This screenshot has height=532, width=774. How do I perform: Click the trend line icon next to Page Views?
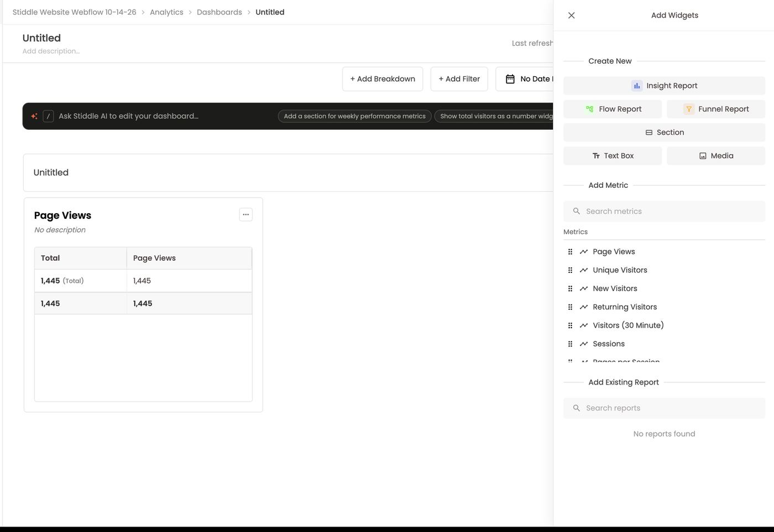pos(583,251)
